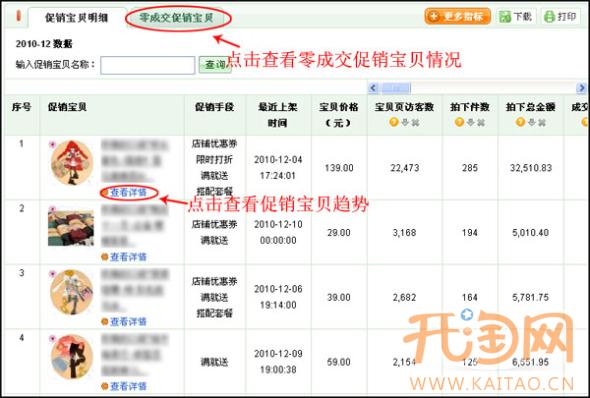The width and height of the screenshot is (590, 398).
Task: Click the pink badge icon on row 4 thumbnail
Action: point(52,339)
